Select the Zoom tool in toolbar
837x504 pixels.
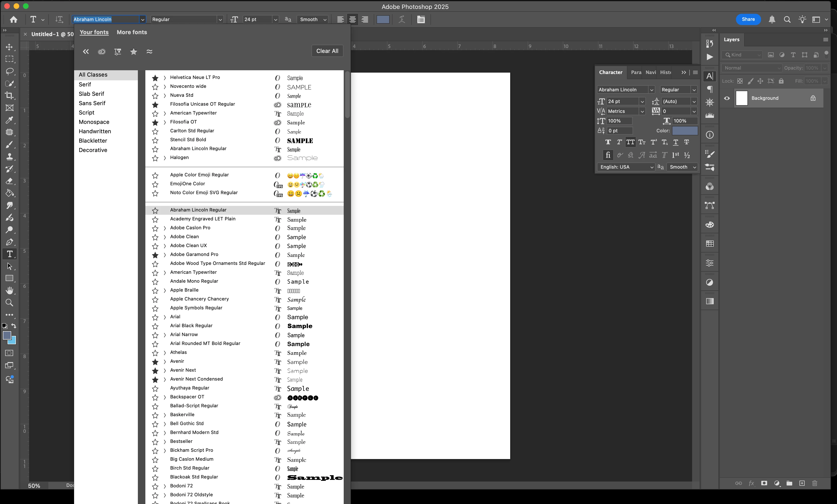pyautogui.click(x=10, y=303)
